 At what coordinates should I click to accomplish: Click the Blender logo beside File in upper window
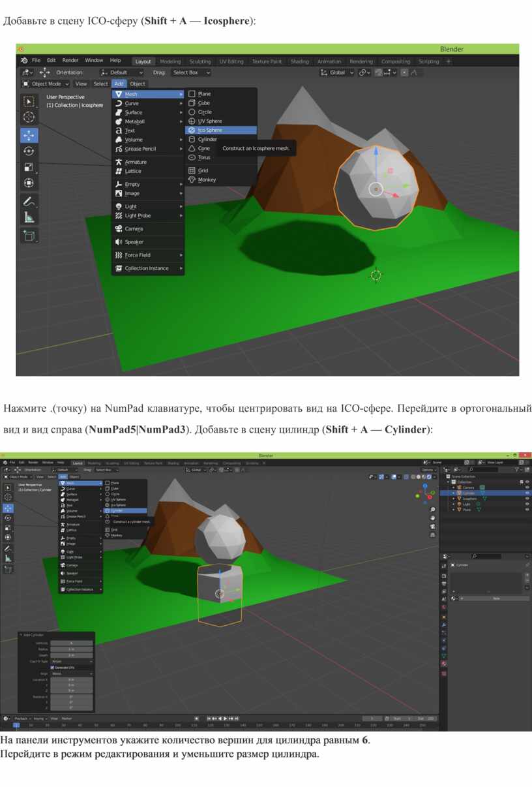pyautogui.click(x=23, y=61)
